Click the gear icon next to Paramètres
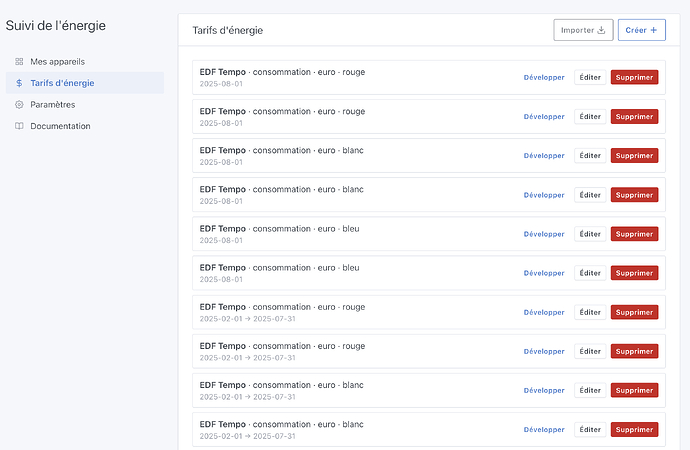690x450 pixels. (x=19, y=105)
